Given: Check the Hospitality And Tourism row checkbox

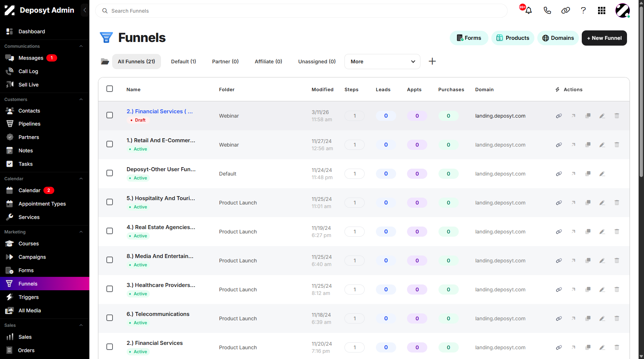Looking at the screenshot, I should tap(110, 202).
